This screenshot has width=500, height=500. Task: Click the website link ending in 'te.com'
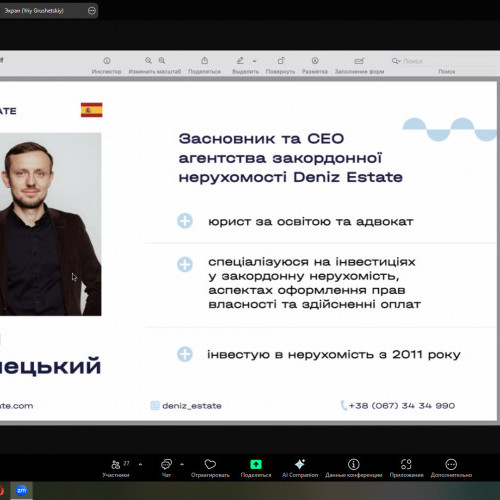click(x=17, y=406)
